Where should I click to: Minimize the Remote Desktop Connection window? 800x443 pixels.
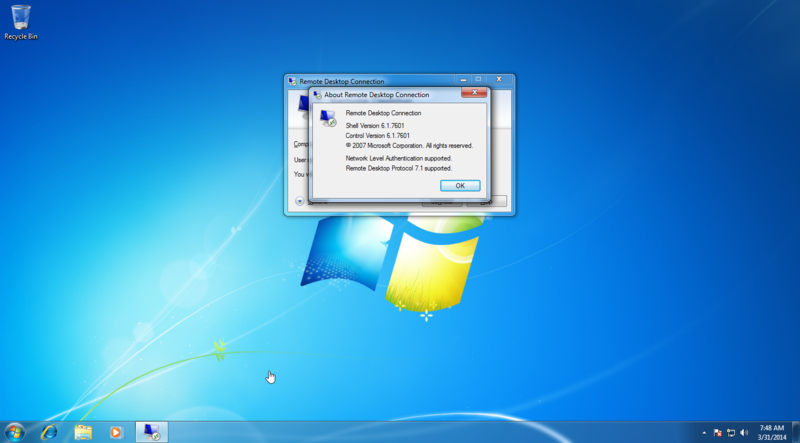pos(463,80)
